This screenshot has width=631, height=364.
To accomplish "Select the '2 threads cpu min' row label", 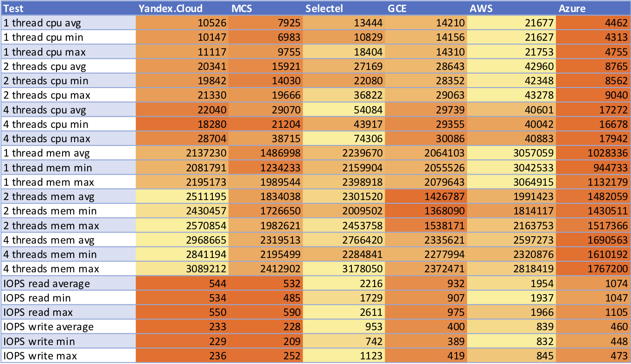I will pyautogui.click(x=68, y=81).
